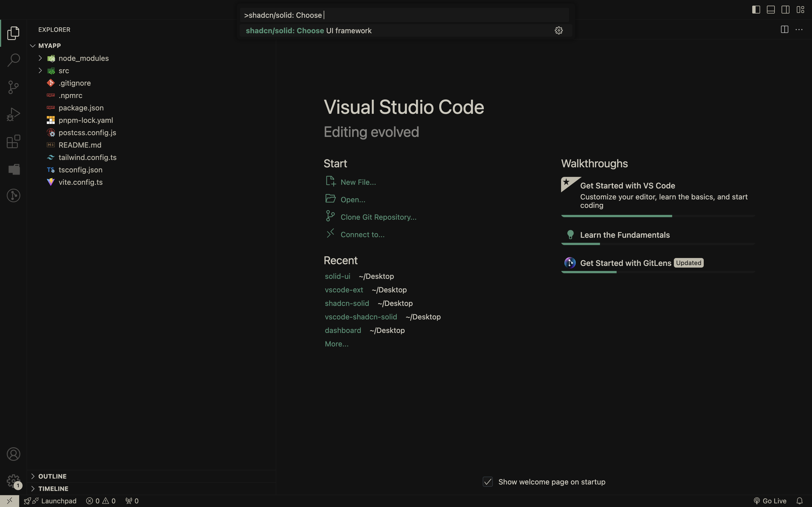Toggle the bottom panel layout button
This screenshot has width=812, height=507.
[x=771, y=10]
